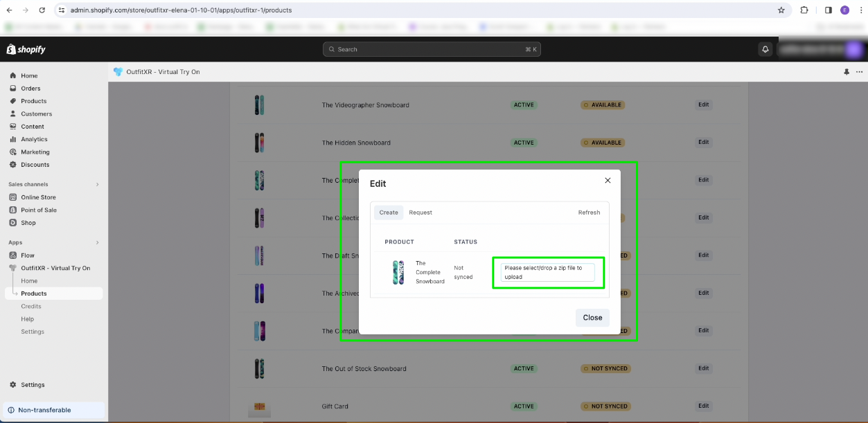Click Edit for Gift Card row
Viewport: 868px width, 423px height.
click(703, 406)
